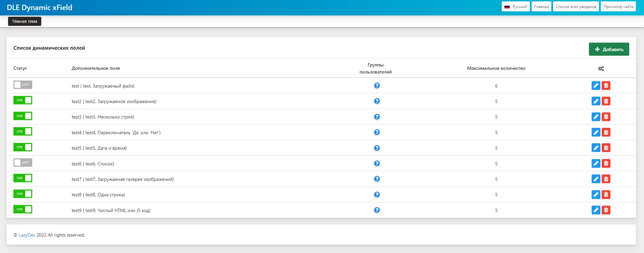The width and height of the screenshot is (644, 253).
Task: Go to Главная in top navigation
Action: 541,7
